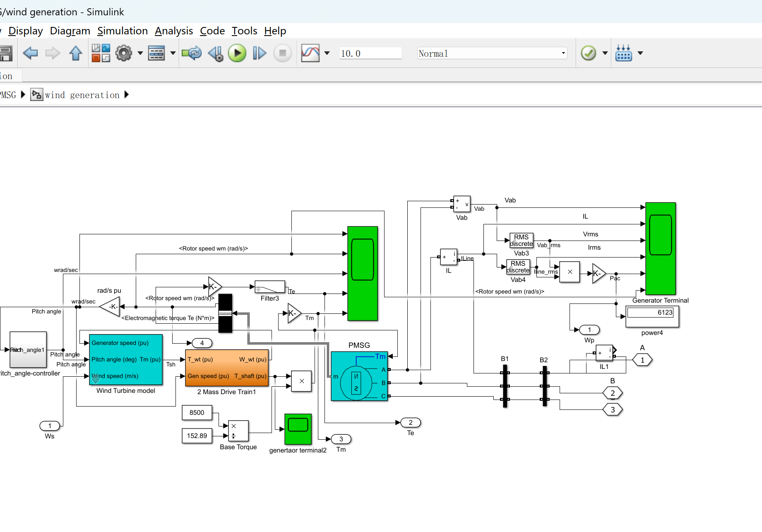
Task: Select the Filter3 block
Action: pyautogui.click(x=270, y=286)
